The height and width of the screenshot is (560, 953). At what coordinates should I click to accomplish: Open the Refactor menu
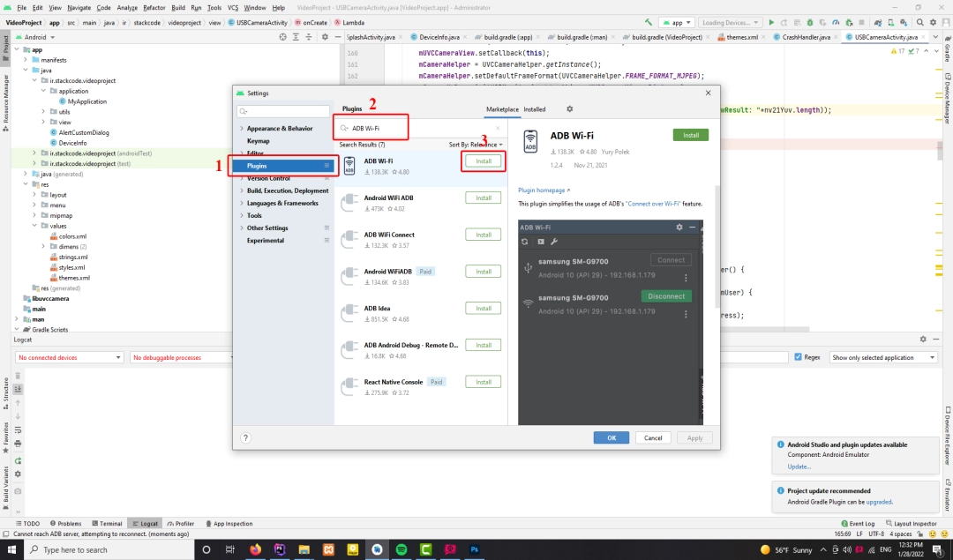154,7
